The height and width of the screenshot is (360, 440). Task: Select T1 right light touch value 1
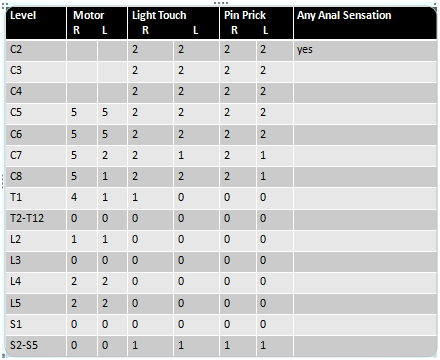coord(151,198)
